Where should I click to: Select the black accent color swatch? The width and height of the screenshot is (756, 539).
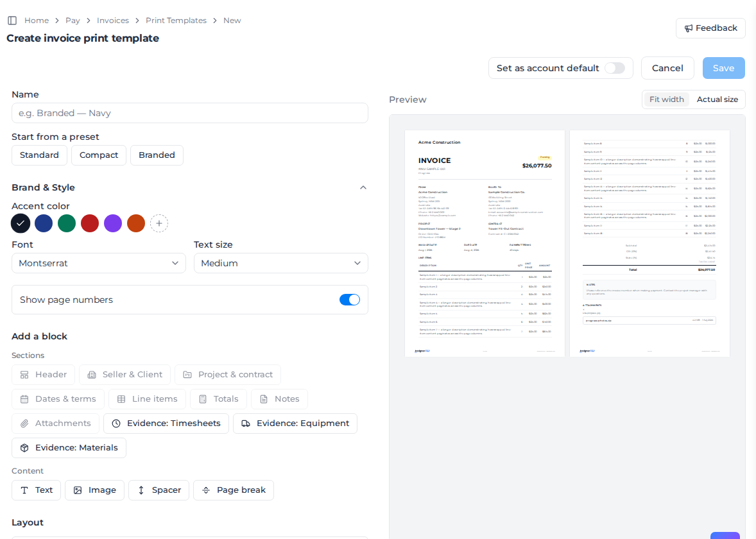(x=21, y=223)
